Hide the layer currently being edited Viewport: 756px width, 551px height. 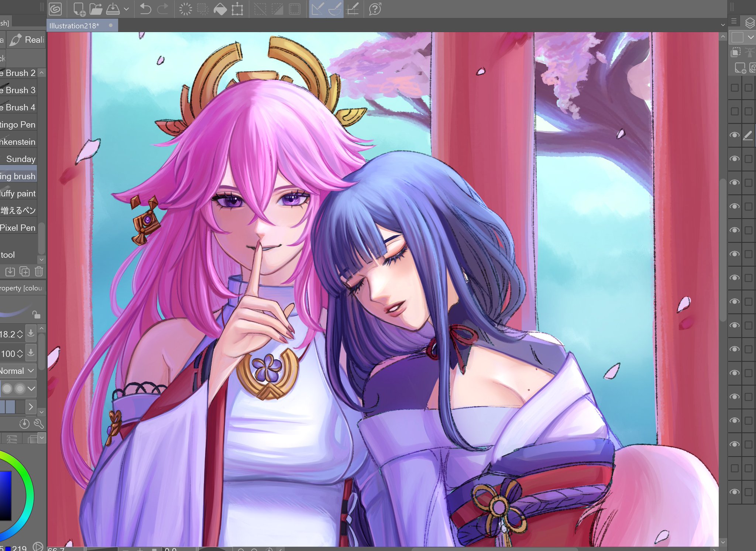click(735, 135)
